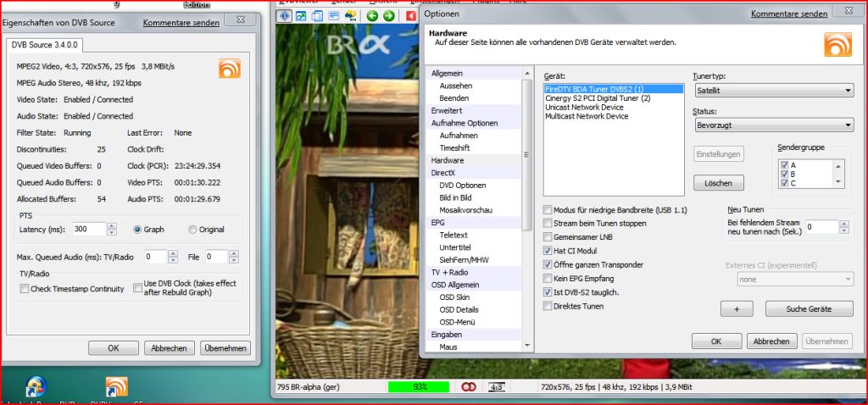Click Übernehmen in DVB Source properties dialog

point(225,348)
